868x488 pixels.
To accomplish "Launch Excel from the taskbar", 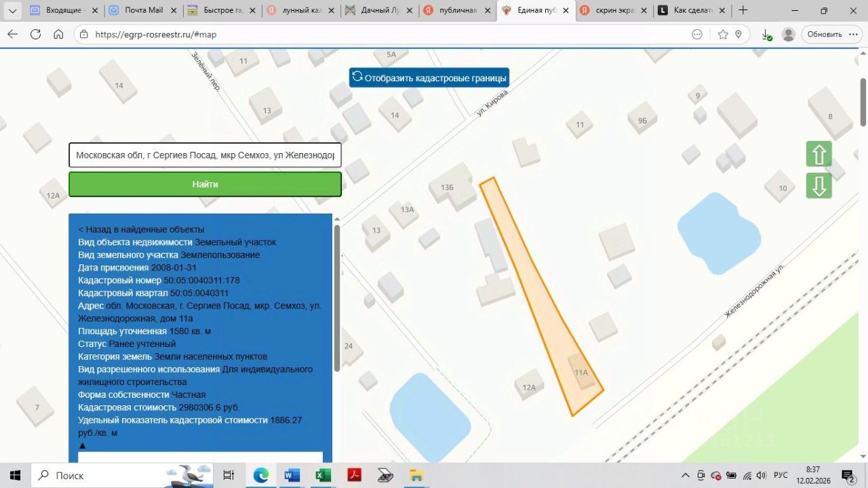I will (x=323, y=475).
